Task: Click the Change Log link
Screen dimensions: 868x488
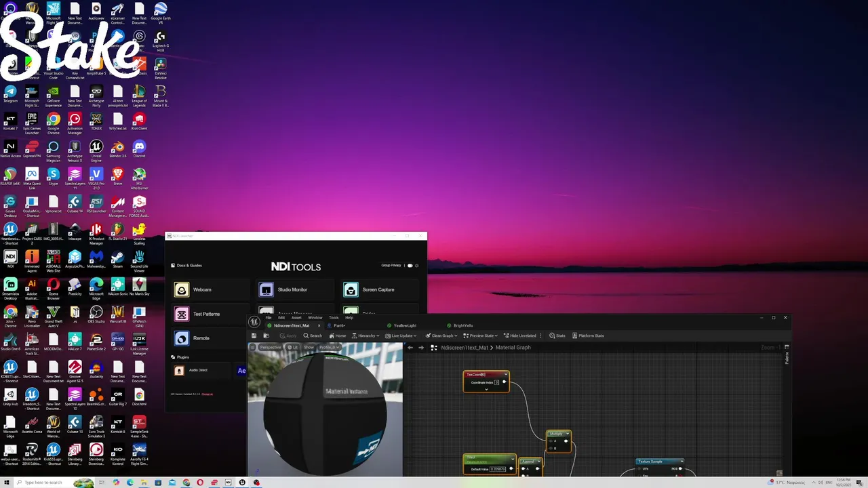Action: pyautogui.click(x=208, y=394)
